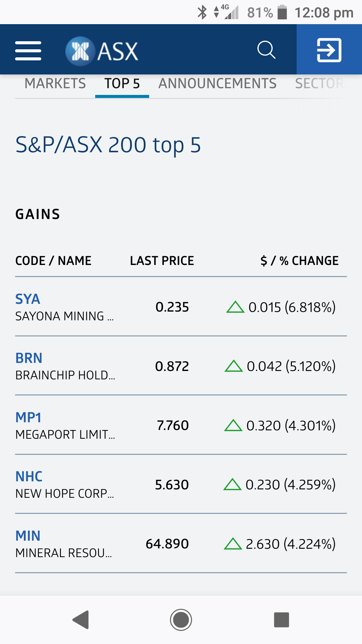
Task: Switch to the Markets tab
Action: 55,84
